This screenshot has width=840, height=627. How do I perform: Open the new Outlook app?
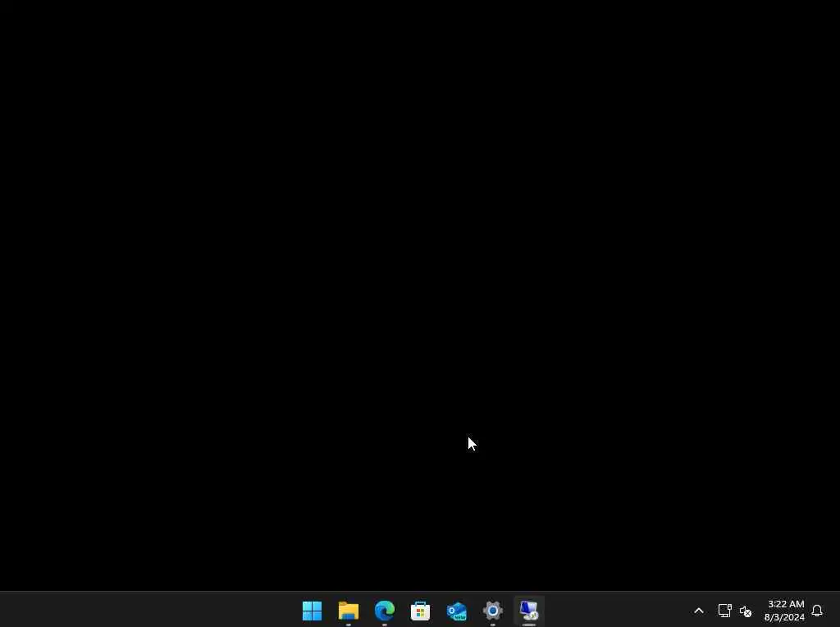456,611
